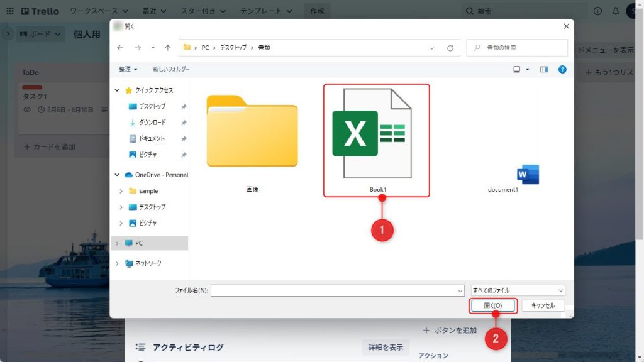
Task: Click the 書類の検索 search box
Action: pyautogui.click(x=517, y=48)
